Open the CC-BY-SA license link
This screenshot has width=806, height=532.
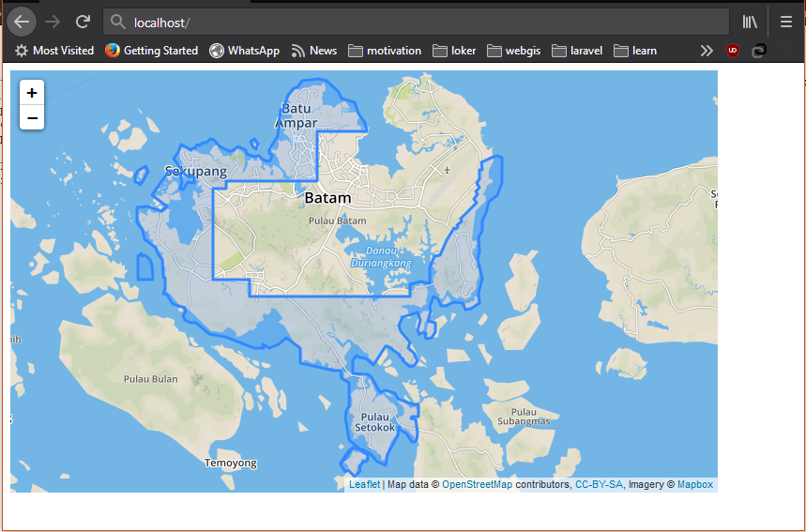click(x=599, y=484)
